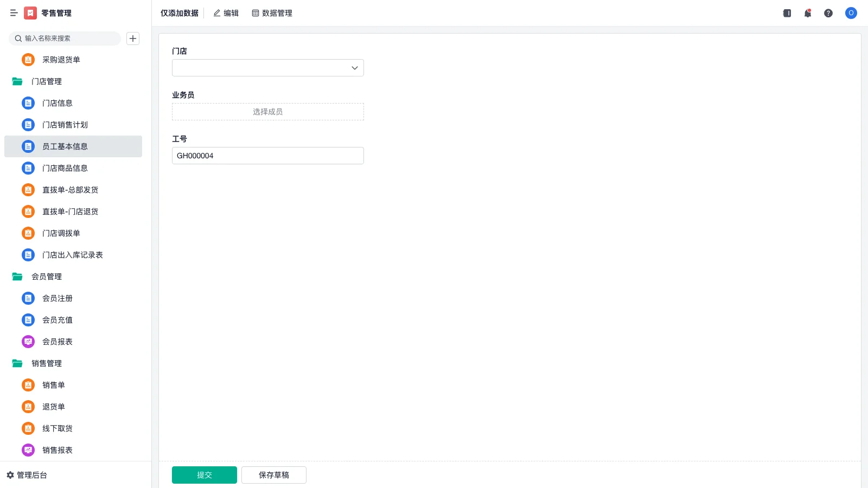Open the help question mark icon

pos(828,13)
